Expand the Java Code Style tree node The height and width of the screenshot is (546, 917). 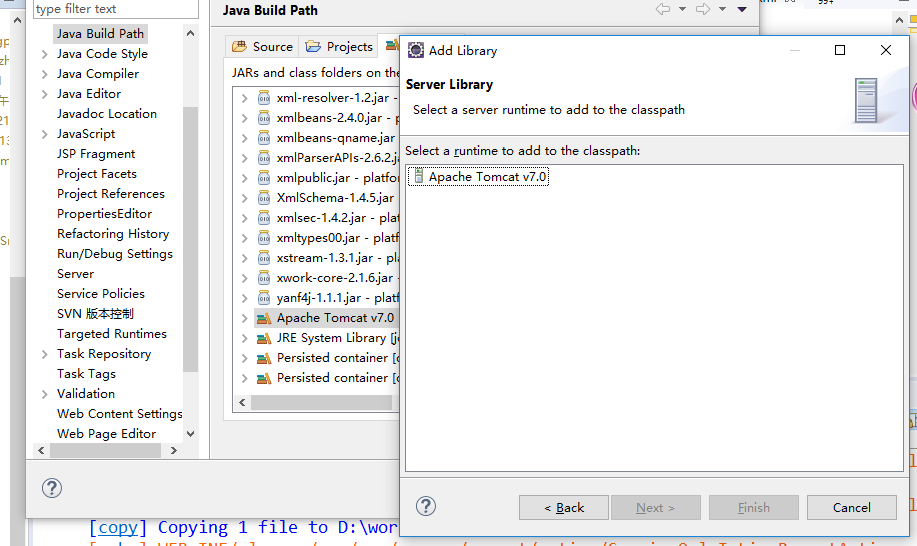tap(44, 54)
